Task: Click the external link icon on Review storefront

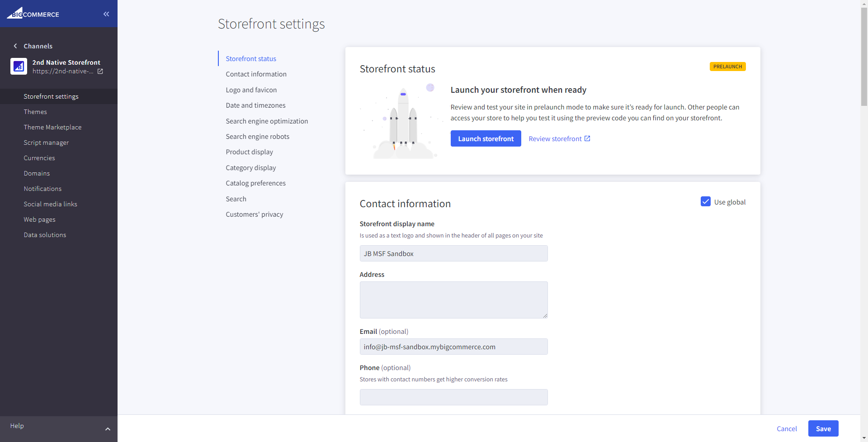Action: pos(587,138)
